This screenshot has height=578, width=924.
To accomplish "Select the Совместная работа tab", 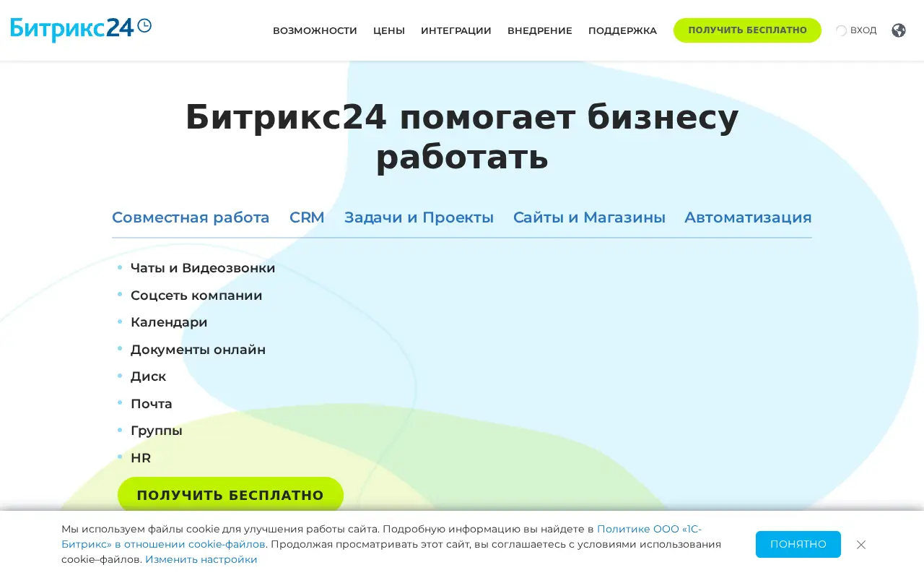I will click(191, 217).
